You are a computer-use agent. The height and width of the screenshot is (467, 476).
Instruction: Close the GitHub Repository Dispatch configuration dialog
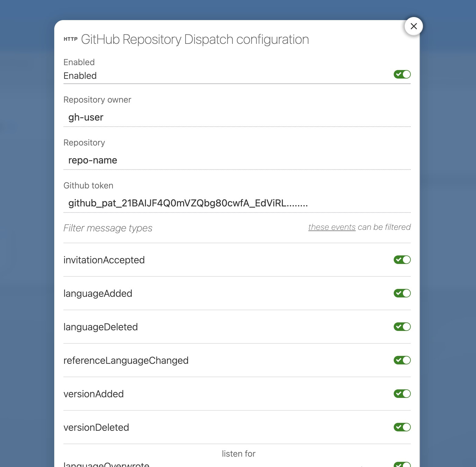(414, 26)
